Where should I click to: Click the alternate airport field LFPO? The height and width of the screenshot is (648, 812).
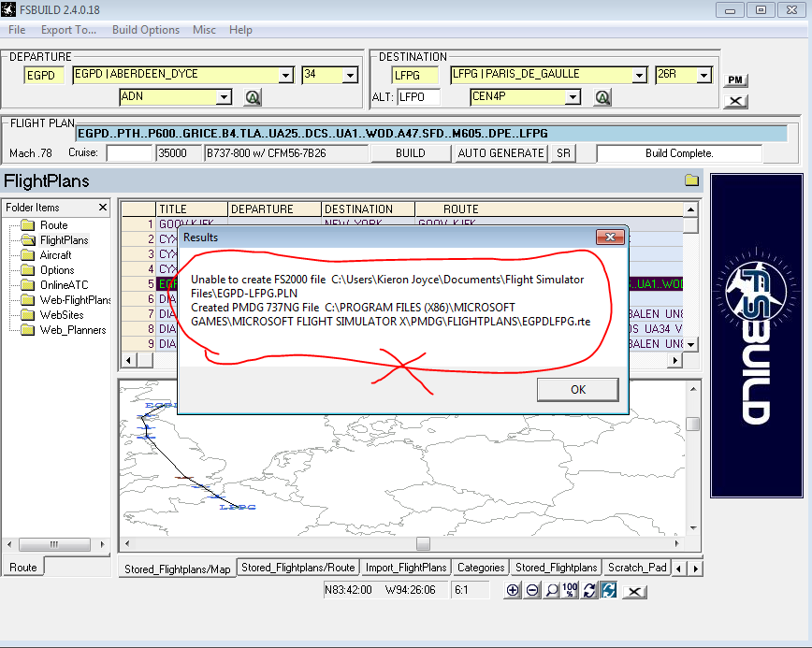pyautogui.click(x=419, y=97)
